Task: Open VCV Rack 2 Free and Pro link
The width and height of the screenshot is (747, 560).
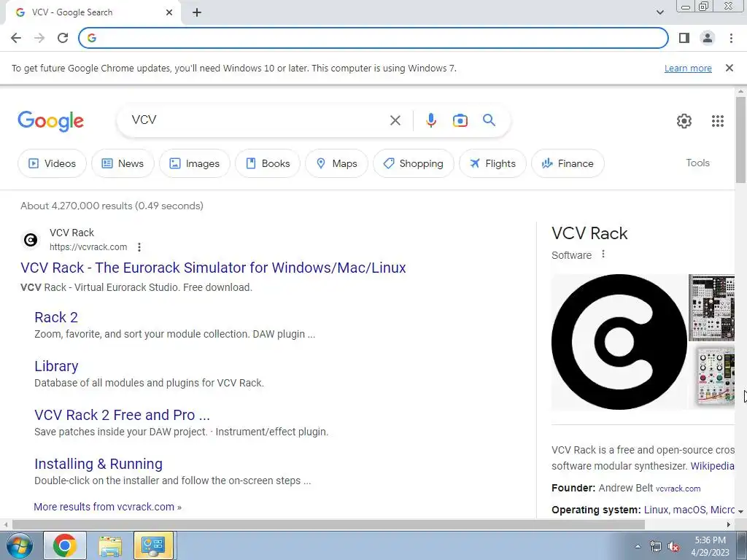Action: tap(122, 415)
